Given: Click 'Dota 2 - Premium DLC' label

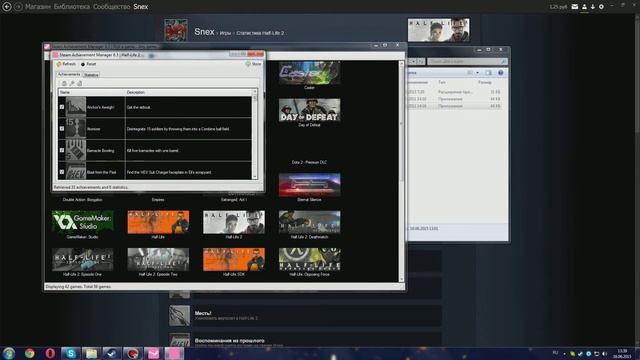Looking at the screenshot, I should [x=309, y=162].
